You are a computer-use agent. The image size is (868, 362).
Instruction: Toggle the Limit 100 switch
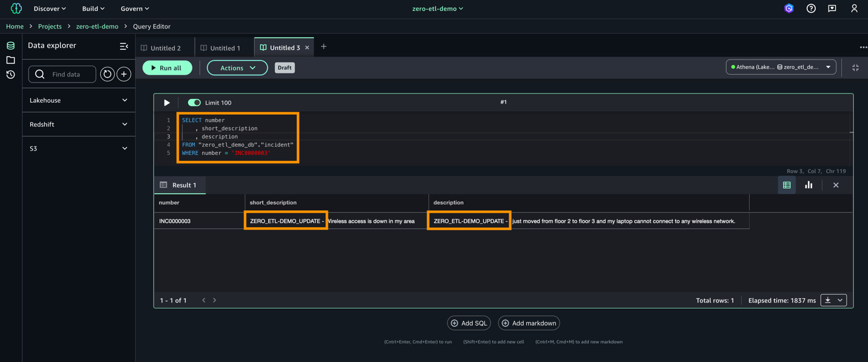pos(194,103)
